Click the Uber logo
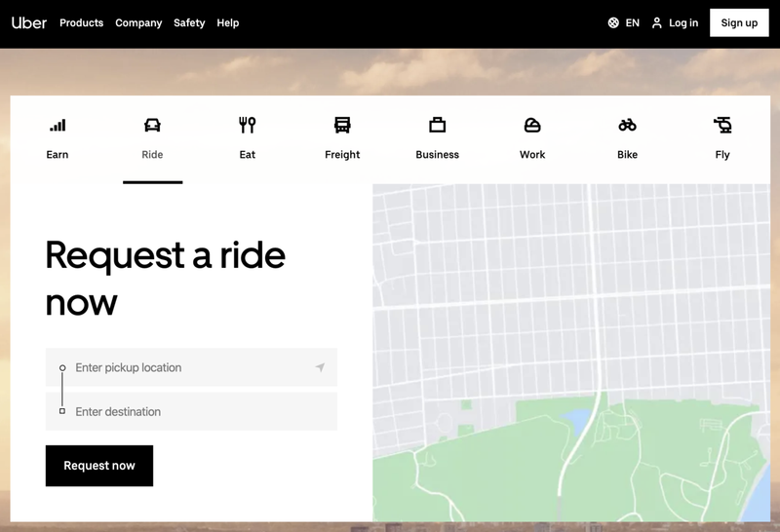Image resolution: width=780 pixels, height=532 pixels. pos(29,22)
